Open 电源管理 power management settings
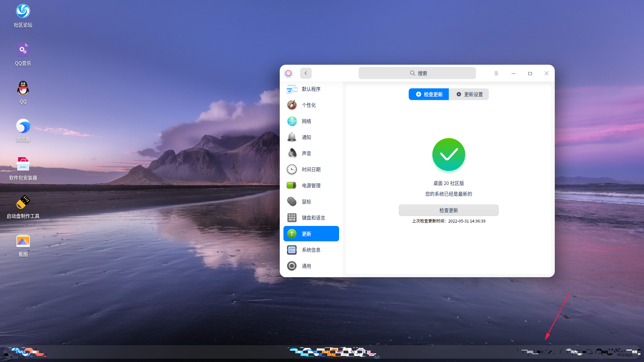This screenshot has width=644, height=362. coord(311,185)
